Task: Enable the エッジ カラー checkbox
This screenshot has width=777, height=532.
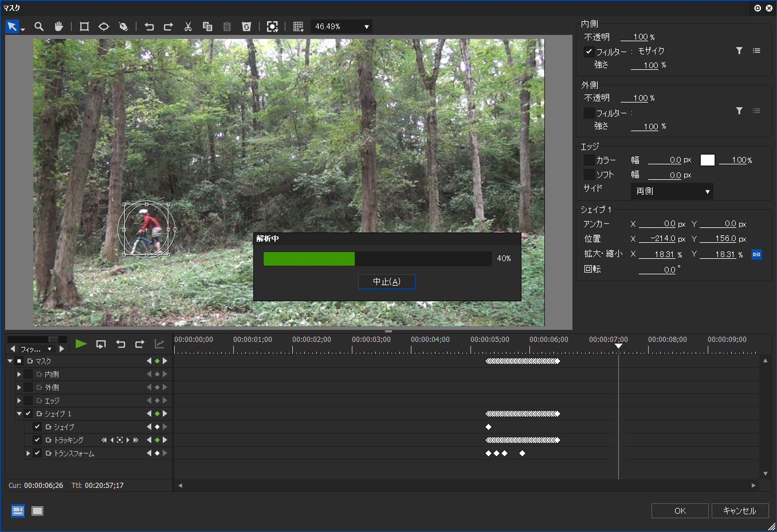Action: click(589, 160)
